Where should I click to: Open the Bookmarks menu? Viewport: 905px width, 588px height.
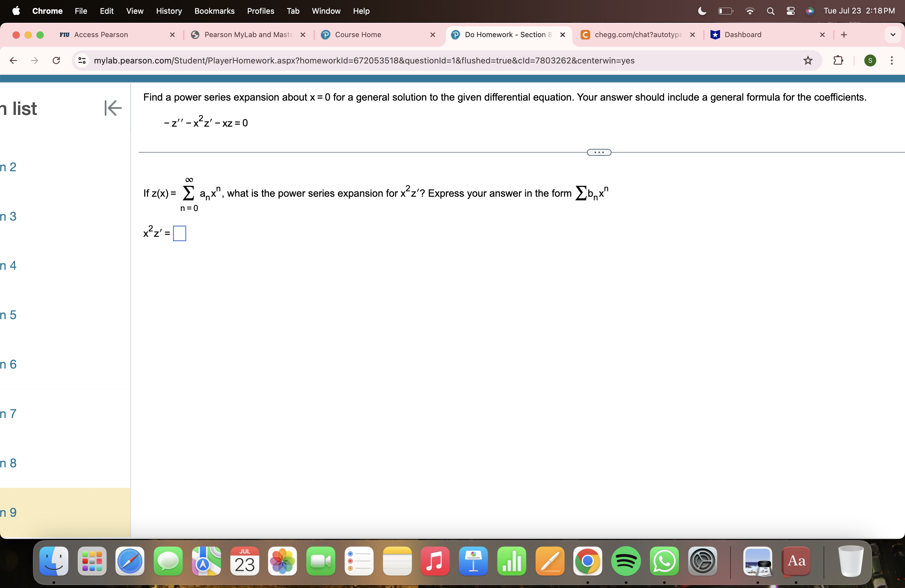click(x=214, y=11)
